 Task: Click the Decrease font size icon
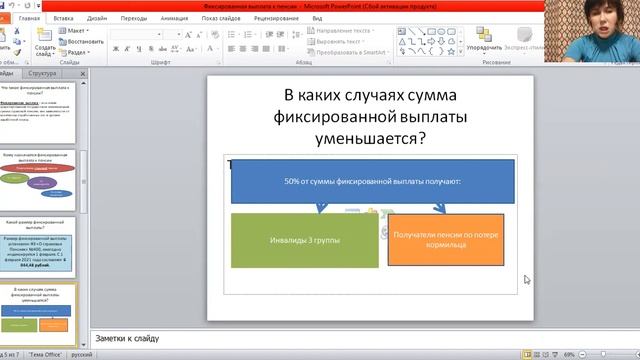(x=199, y=35)
